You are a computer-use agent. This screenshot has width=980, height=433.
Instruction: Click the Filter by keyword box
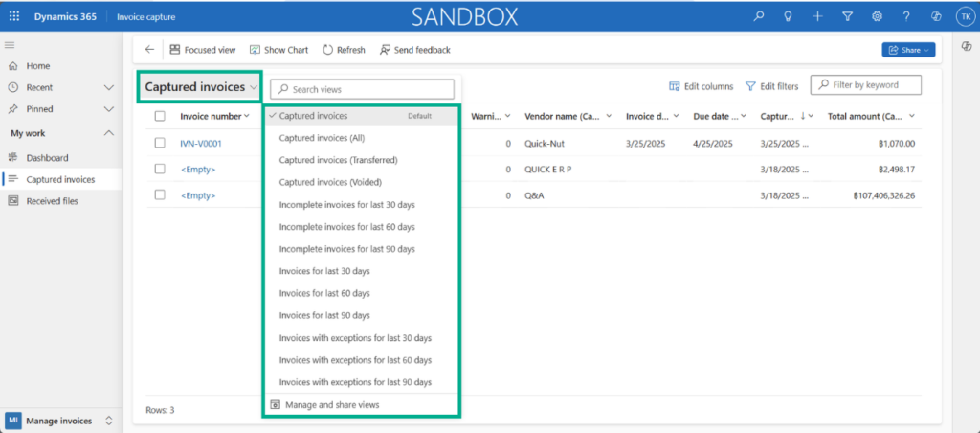865,85
